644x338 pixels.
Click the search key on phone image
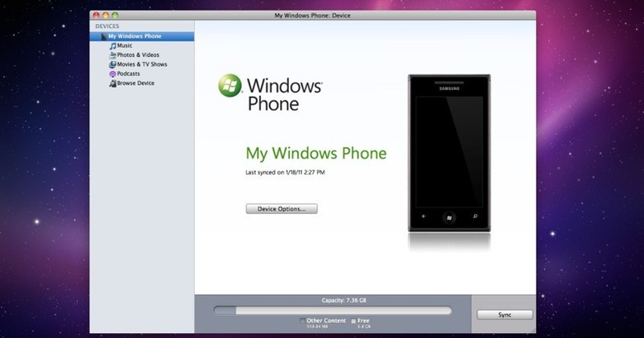click(x=476, y=217)
